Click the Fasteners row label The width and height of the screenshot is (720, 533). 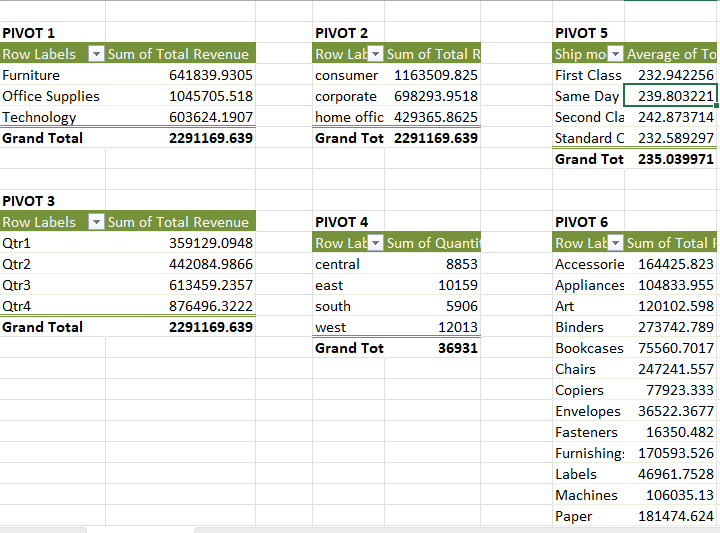(x=586, y=432)
